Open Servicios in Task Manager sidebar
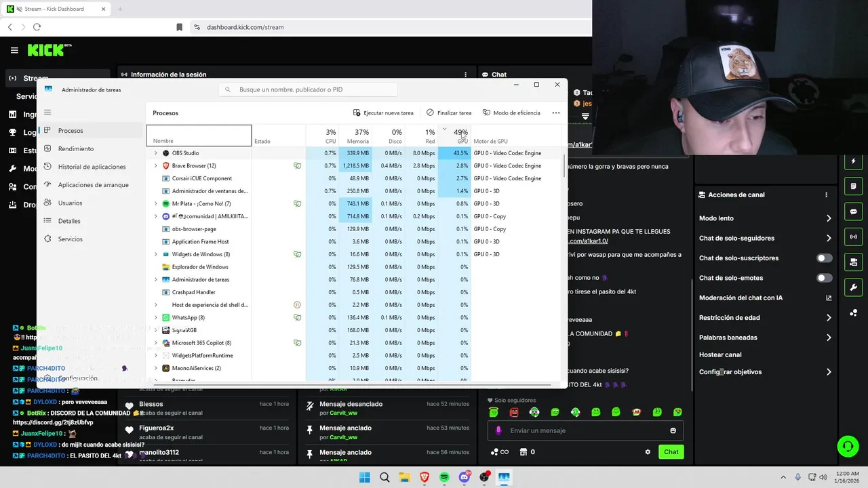 [70, 239]
